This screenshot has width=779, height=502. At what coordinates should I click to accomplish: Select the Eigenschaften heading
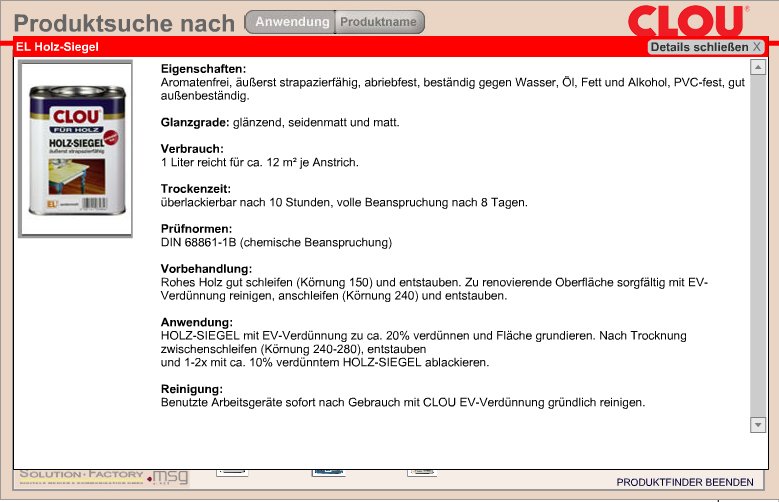tap(203, 69)
